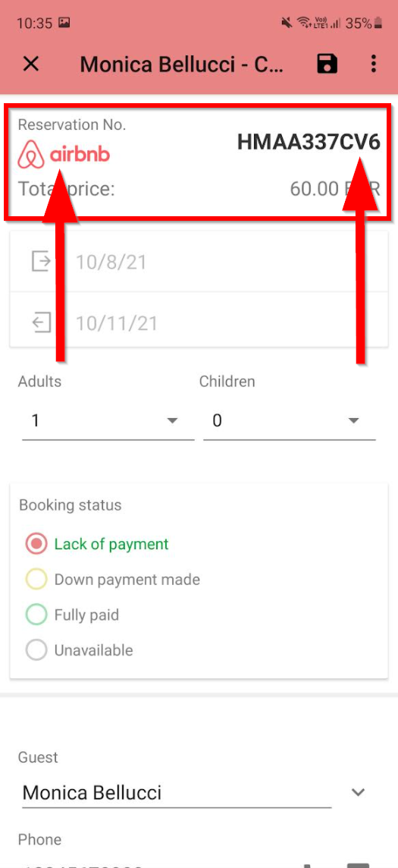Tap the Monica Bellucci title bar text
398x868 pixels.
point(182,64)
